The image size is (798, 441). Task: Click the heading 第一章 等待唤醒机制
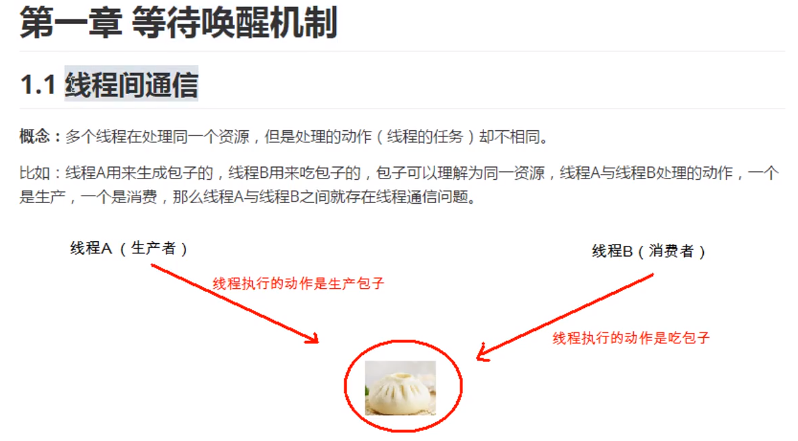(x=178, y=23)
